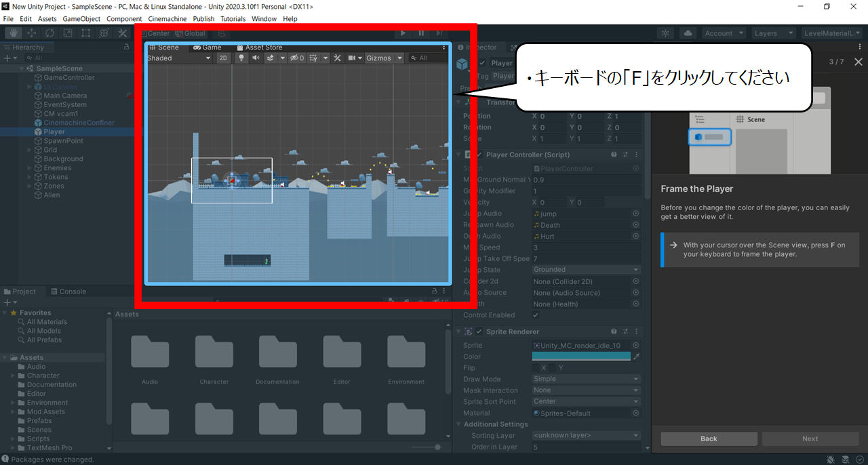Select the Rotate tool
Image resolution: width=868 pixels, height=465 pixels.
click(x=50, y=33)
